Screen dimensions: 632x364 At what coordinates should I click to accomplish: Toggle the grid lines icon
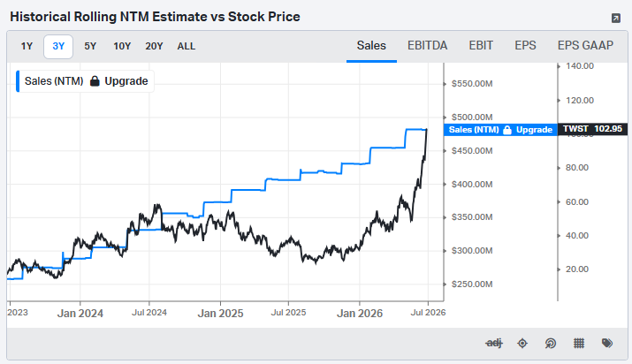point(579,343)
